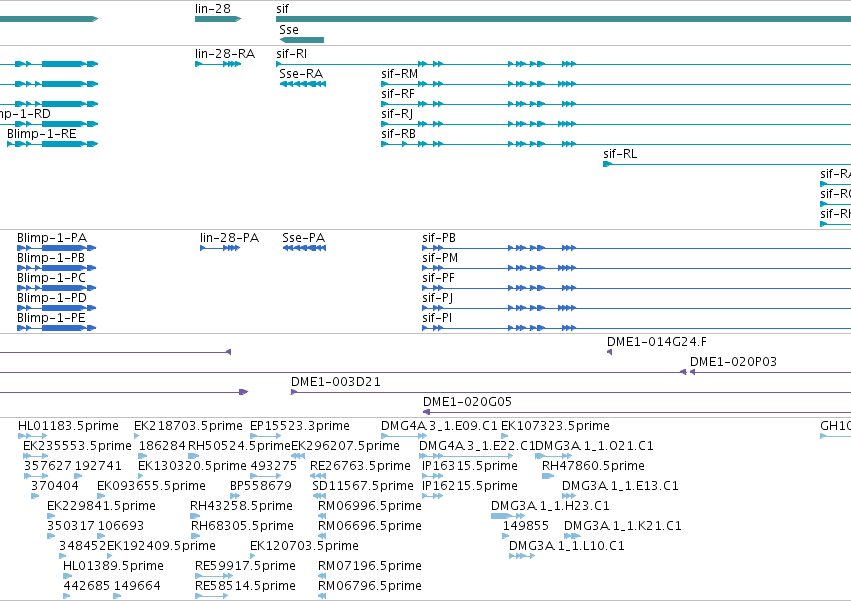
Task: Click the Sse-RA transcript glyph
Action: coord(303,84)
